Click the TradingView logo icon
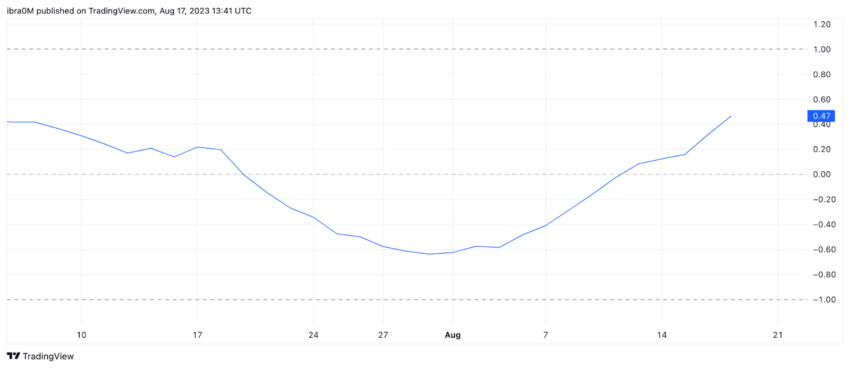The image size is (850, 368). pos(14,356)
